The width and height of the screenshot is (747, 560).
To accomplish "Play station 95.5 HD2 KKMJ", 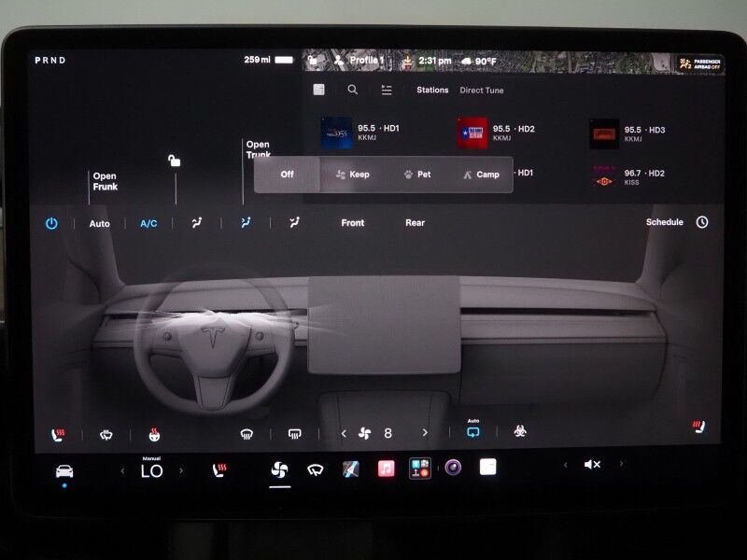I will pyautogui.click(x=496, y=133).
